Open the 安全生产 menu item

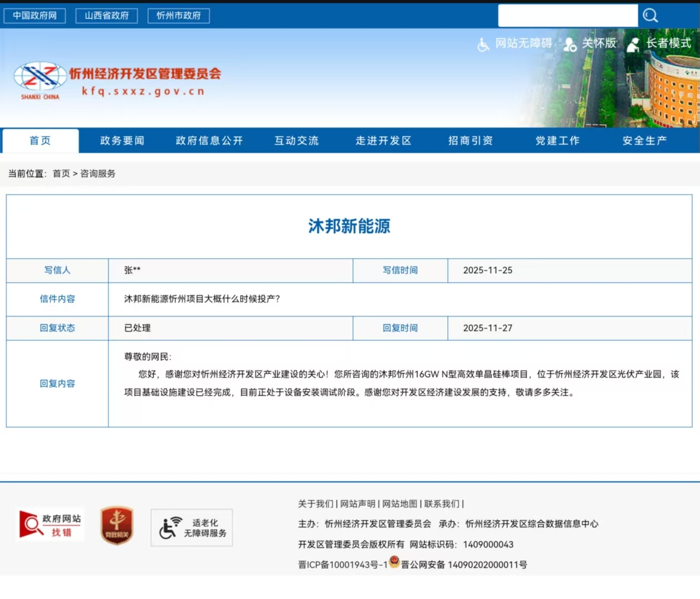click(x=645, y=140)
